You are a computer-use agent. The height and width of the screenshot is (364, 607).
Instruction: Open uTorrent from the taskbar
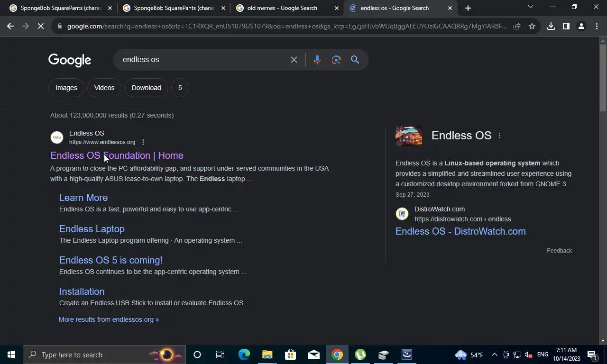point(360,355)
